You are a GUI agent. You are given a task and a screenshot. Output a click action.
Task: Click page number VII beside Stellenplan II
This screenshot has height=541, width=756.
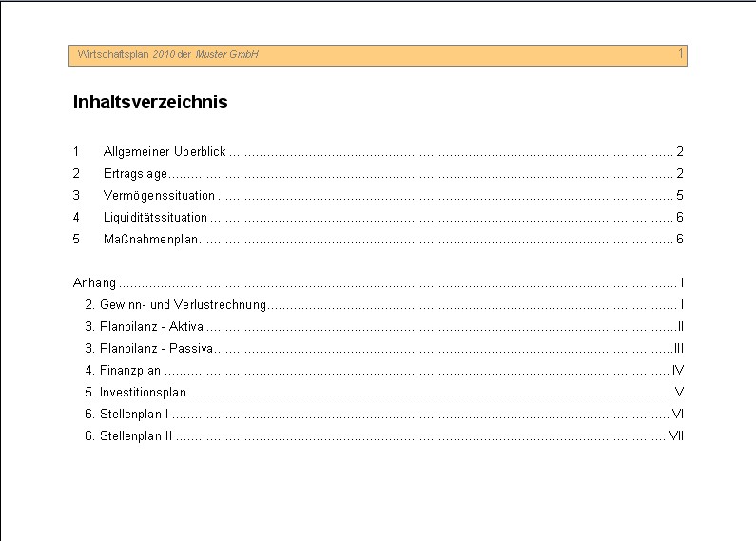(676, 435)
